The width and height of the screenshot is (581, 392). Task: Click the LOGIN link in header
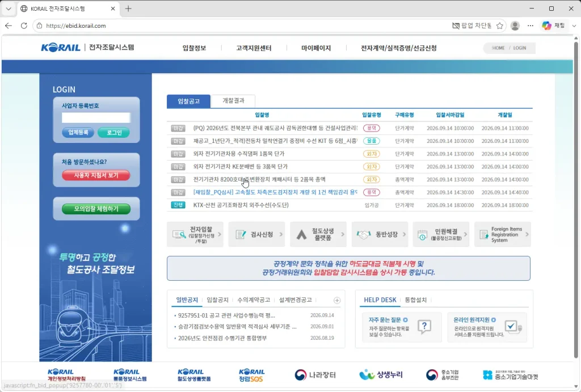point(520,48)
